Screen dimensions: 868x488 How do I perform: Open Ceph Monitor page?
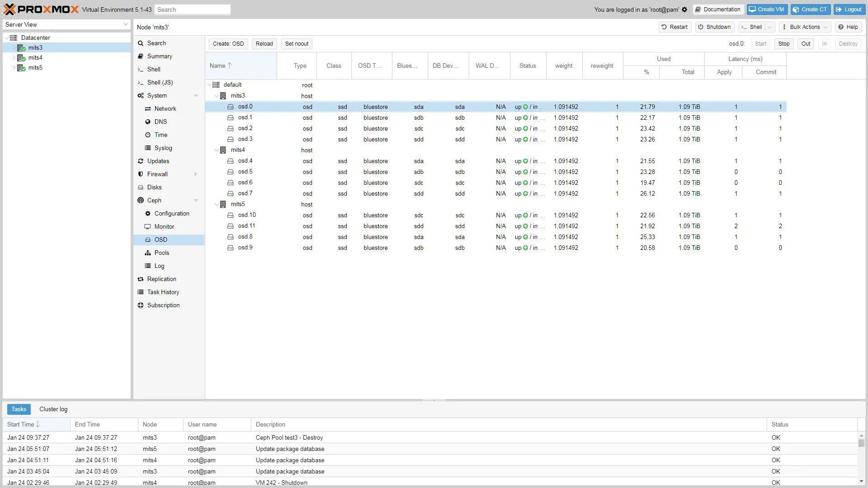164,226
